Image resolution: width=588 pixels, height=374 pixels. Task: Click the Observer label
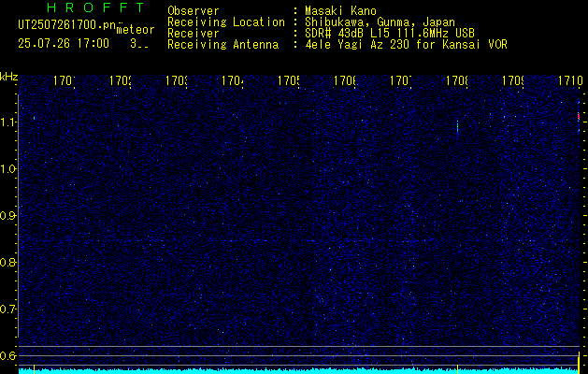click(x=194, y=11)
